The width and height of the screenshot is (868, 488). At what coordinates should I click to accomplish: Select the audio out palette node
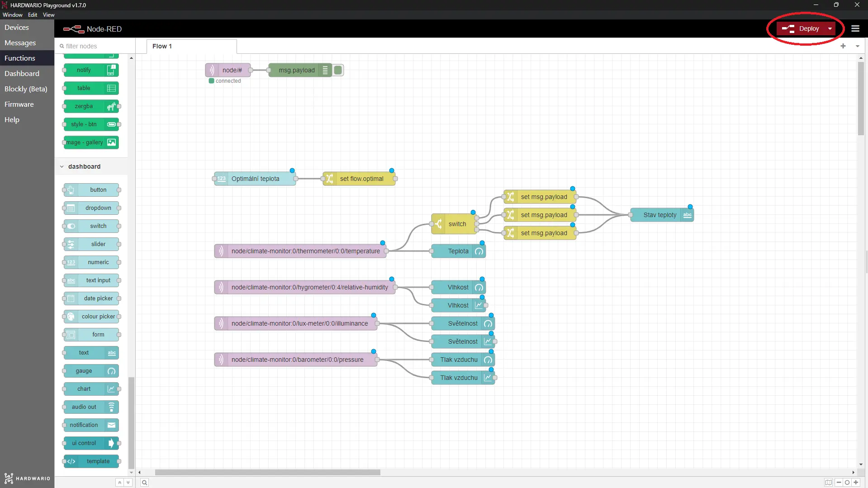click(91, 407)
